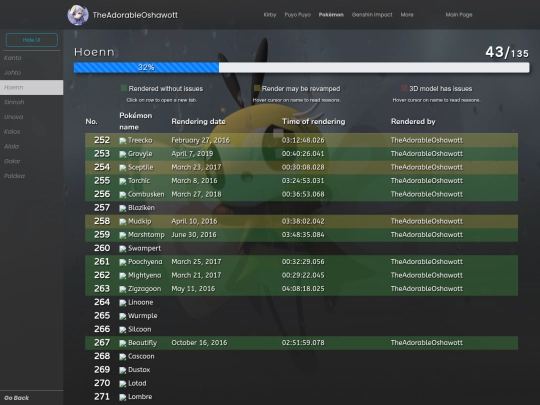540x405 pixels.
Task: Click the TheAdorableOshawott avatar image
Action: point(77,15)
